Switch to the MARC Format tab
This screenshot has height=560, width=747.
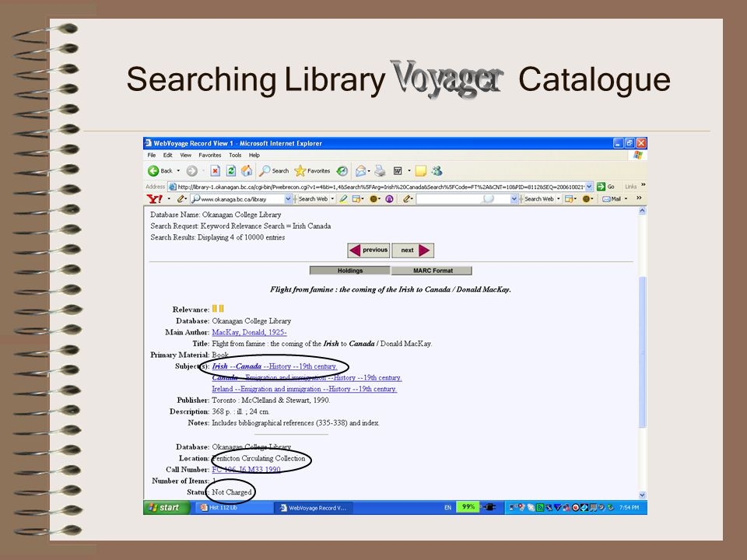(432, 271)
